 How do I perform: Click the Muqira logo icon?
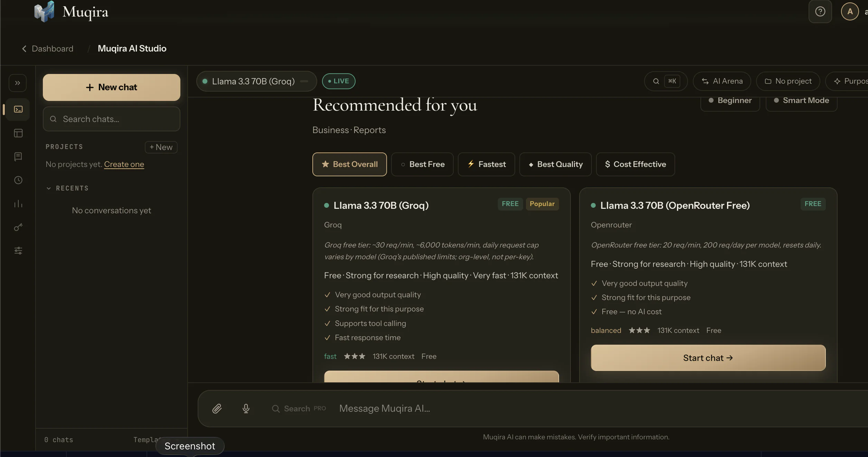tap(44, 11)
